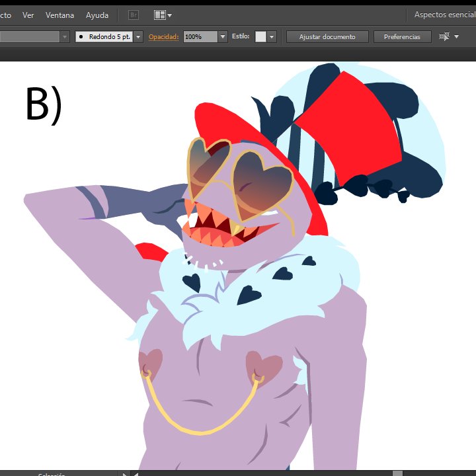The width and height of the screenshot is (476, 476).
Task: Click the align to selection icon
Action: point(444,36)
